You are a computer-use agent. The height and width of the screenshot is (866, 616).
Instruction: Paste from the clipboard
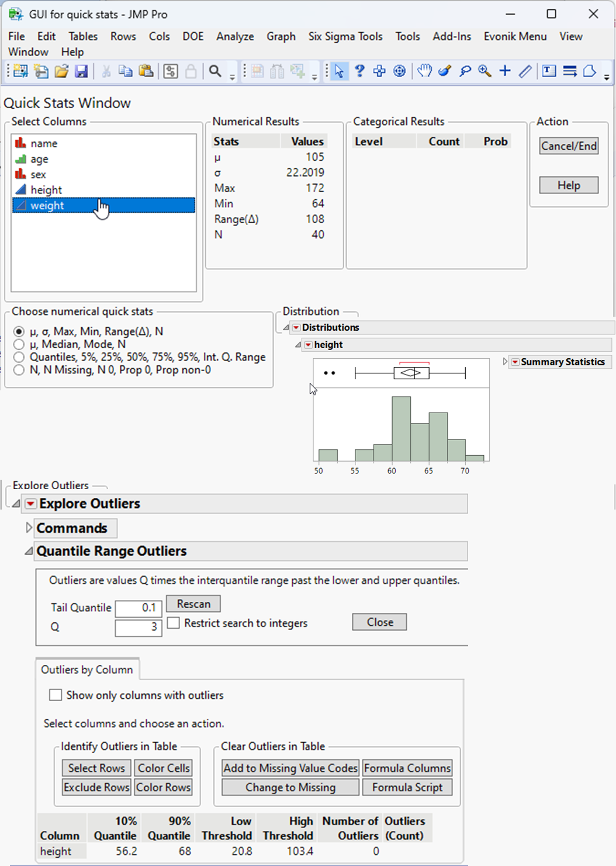[x=146, y=71]
